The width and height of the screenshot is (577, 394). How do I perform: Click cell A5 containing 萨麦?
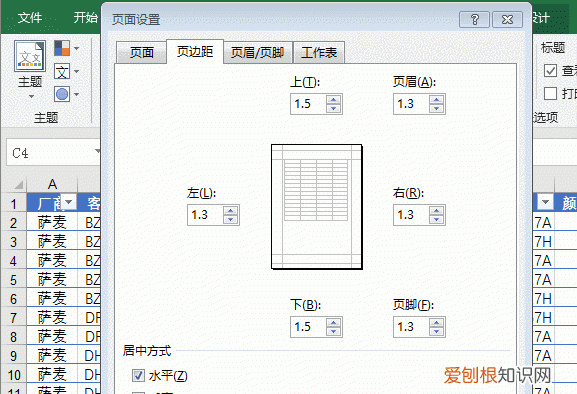point(52,279)
